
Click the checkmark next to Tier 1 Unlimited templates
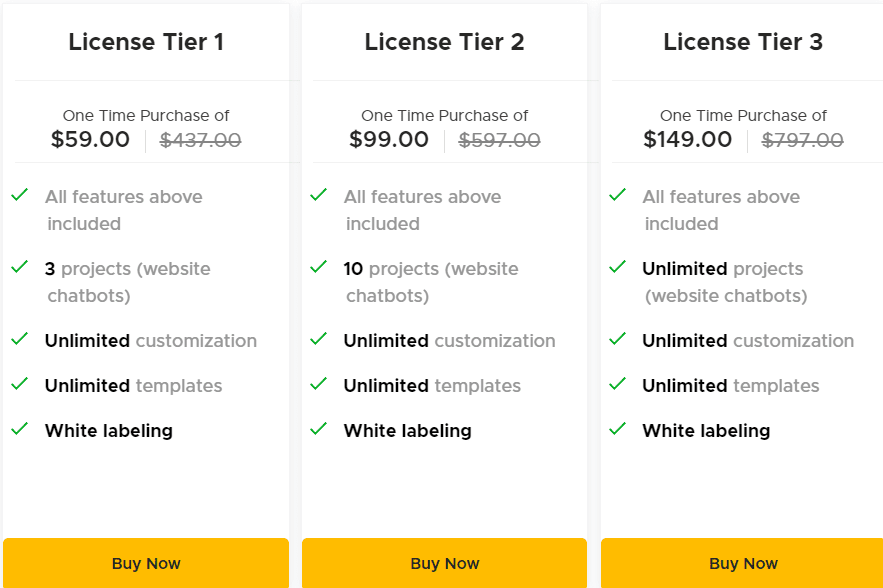19,385
